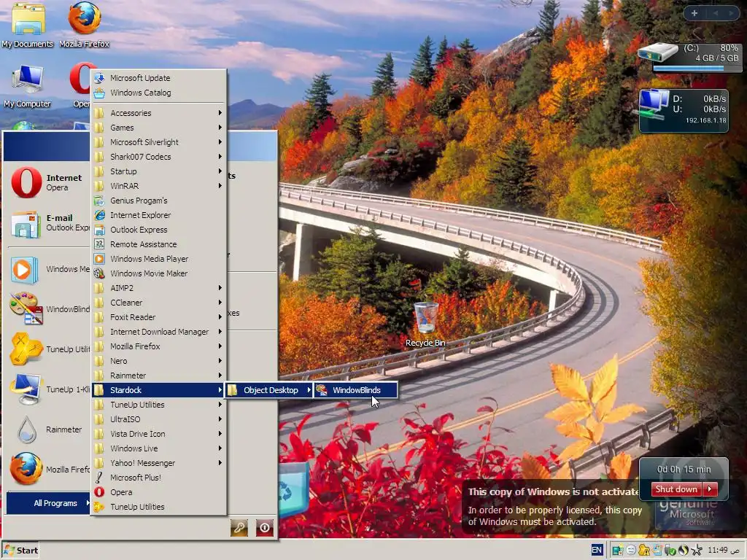
Task: Expand the Accessories folder submenu
Action: pos(158,113)
